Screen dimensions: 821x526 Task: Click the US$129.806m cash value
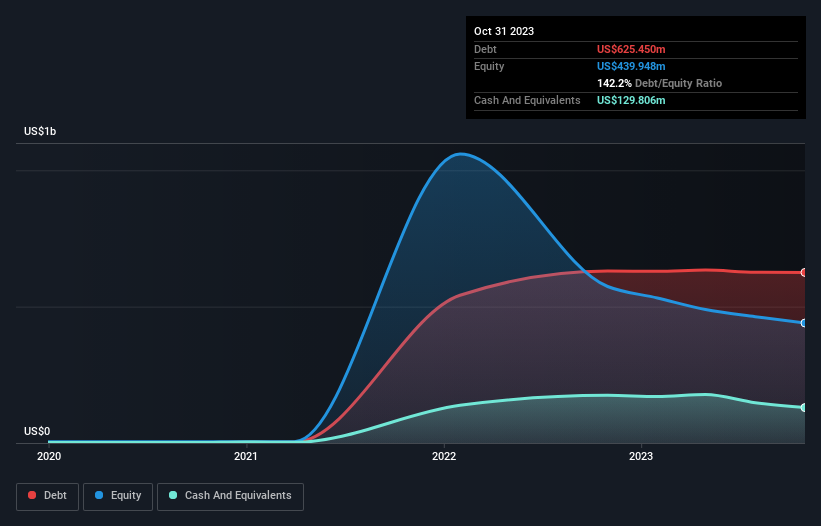point(631,100)
